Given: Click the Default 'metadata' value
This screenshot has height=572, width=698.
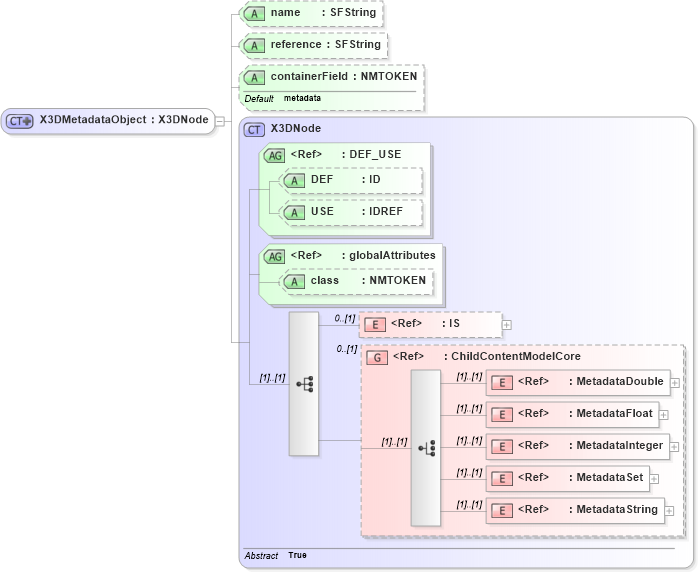Looking at the screenshot, I should [x=302, y=98].
